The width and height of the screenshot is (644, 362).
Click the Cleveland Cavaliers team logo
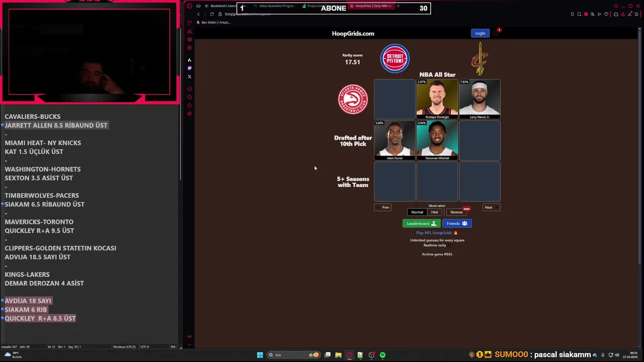[x=480, y=58]
